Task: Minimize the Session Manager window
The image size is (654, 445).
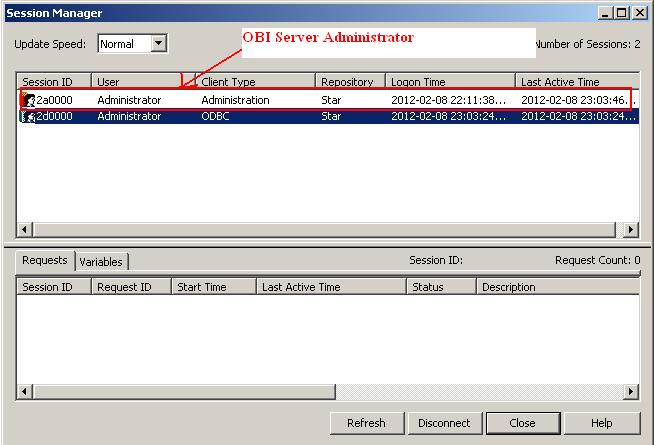Action: pos(605,13)
